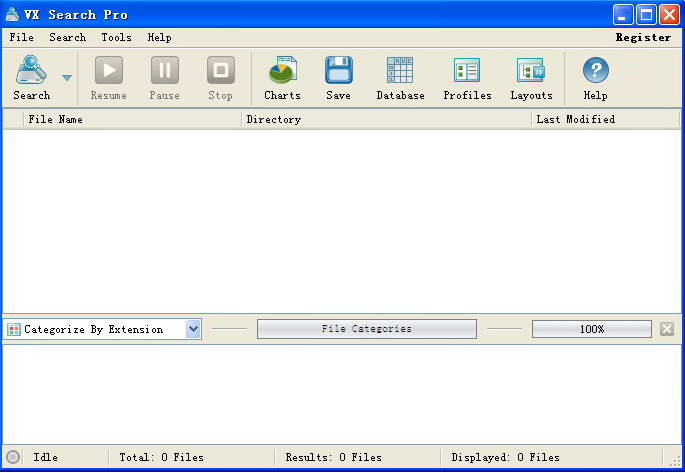Click the Idle status text
Screen dimensions: 685x473
click(x=45, y=457)
